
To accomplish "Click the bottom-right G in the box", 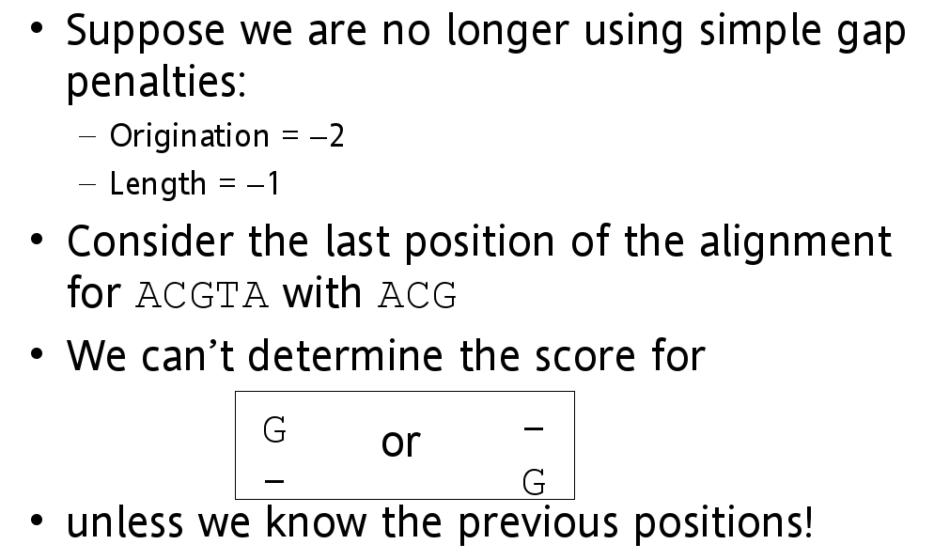I will tap(534, 482).
